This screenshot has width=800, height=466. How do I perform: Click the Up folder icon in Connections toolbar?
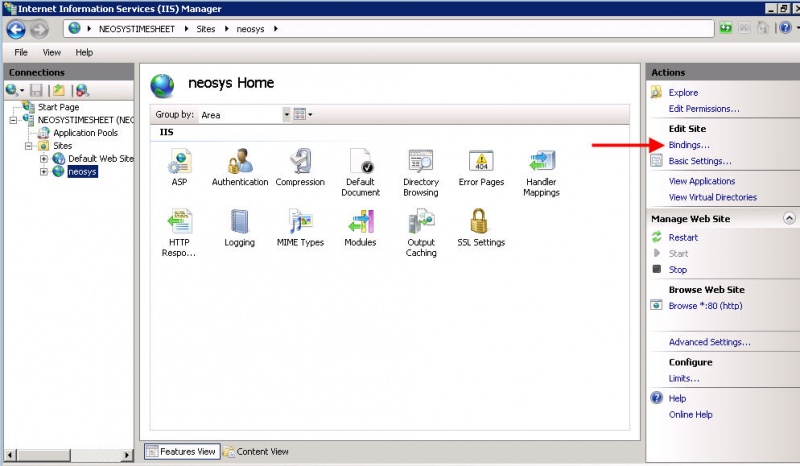click(59, 90)
